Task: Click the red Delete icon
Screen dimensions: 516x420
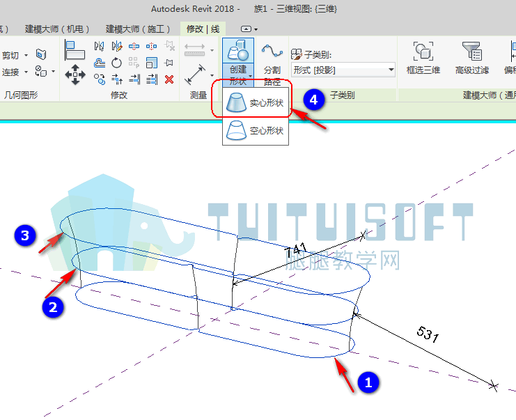Action: (169, 79)
